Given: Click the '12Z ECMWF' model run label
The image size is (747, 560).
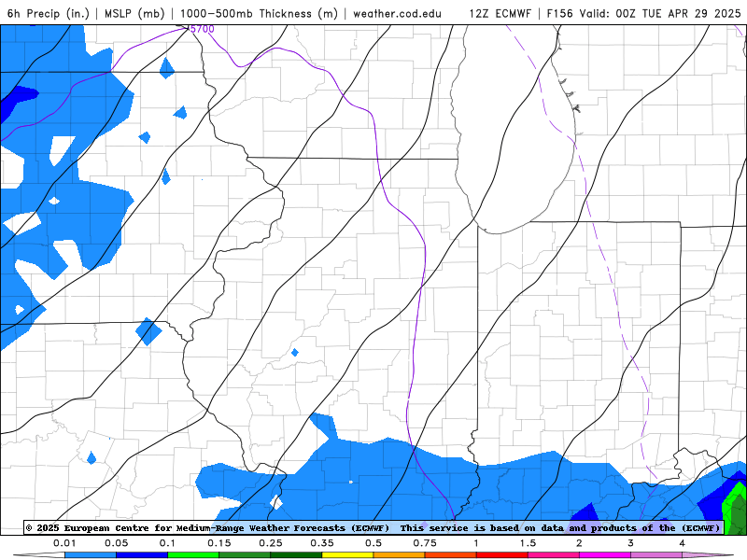Looking at the screenshot, I should (500, 13).
